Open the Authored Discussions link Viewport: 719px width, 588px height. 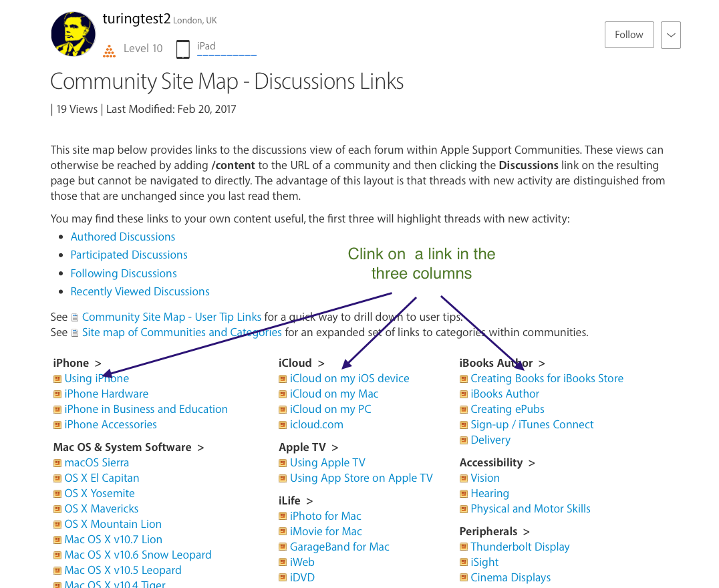tap(123, 237)
